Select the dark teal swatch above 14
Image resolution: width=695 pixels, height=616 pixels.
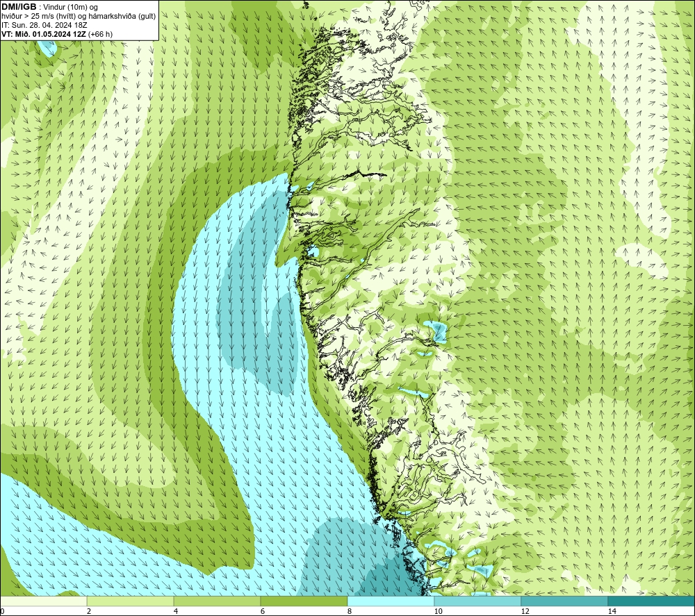tap(651, 601)
